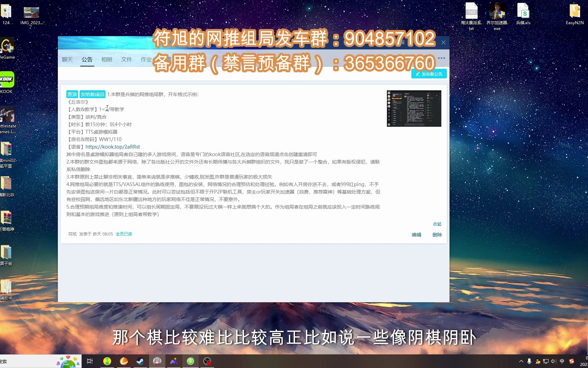Open OBS Studio from the taskbar
This screenshot has width=588, height=368.
click(x=207, y=361)
